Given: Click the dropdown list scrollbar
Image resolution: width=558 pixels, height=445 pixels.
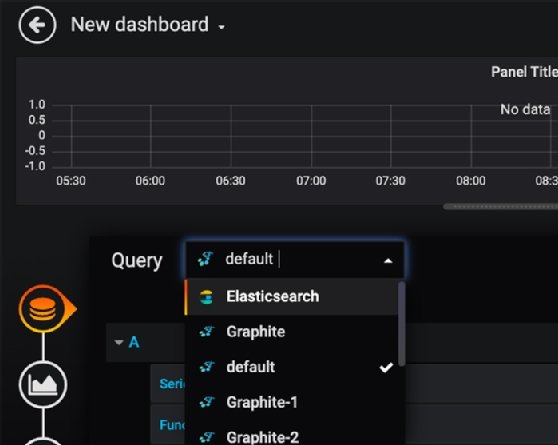Looking at the screenshot, I should [x=401, y=324].
